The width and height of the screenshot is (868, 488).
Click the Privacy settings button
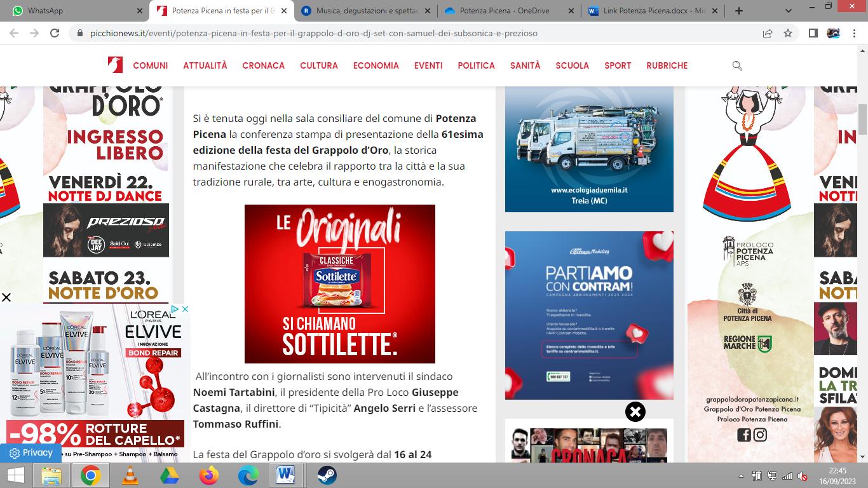click(30, 453)
